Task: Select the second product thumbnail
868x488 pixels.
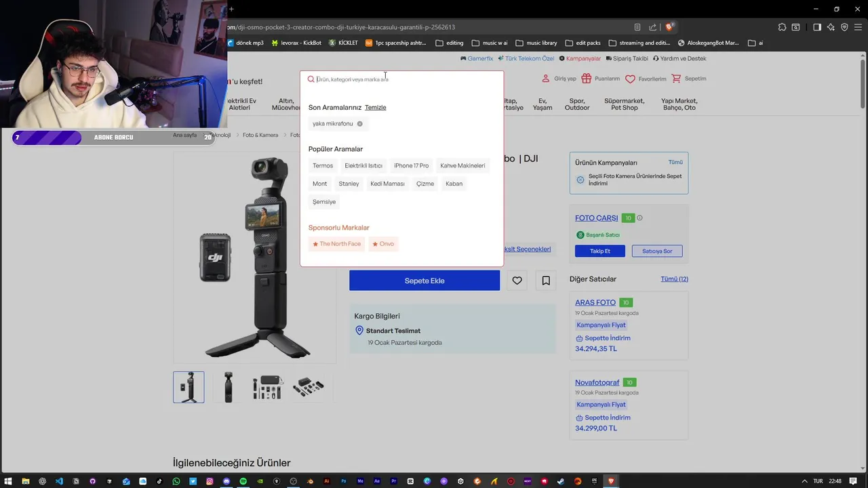Action: pos(228,387)
